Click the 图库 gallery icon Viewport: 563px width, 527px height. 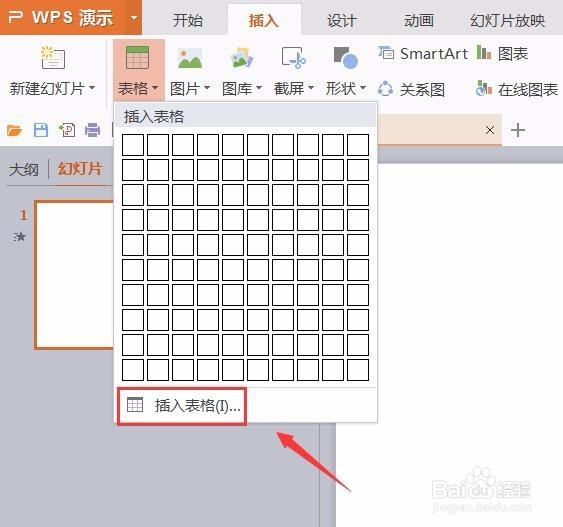pos(242,58)
